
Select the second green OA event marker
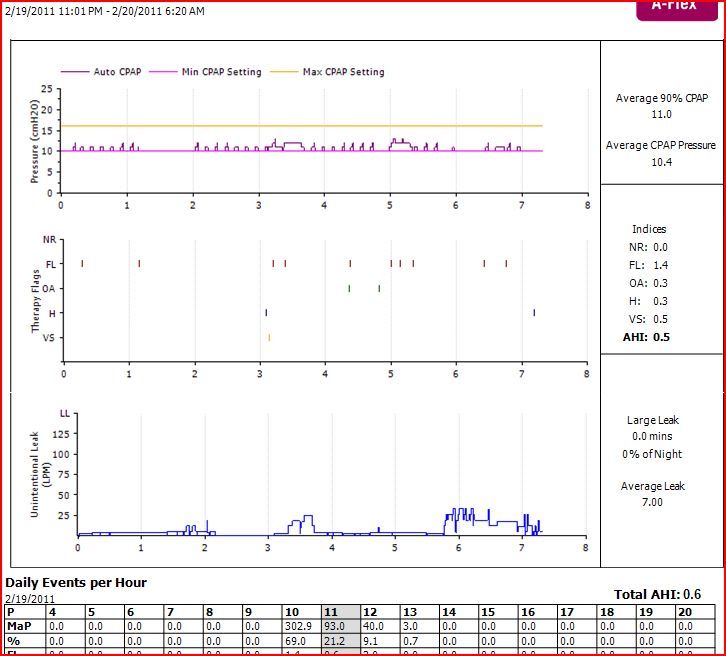click(x=379, y=289)
